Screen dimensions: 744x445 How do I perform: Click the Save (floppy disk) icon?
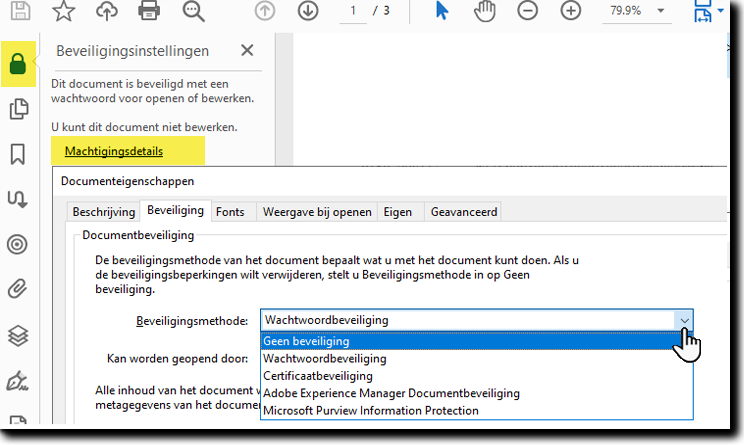pyautogui.click(x=20, y=10)
